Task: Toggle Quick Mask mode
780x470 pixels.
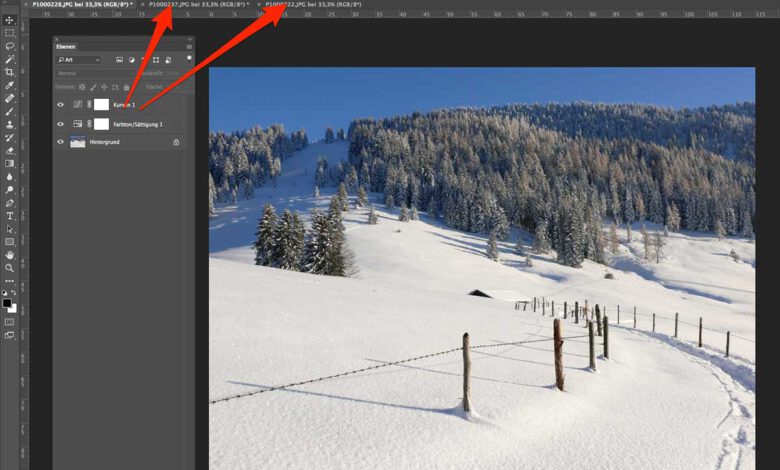Action: point(9,322)
